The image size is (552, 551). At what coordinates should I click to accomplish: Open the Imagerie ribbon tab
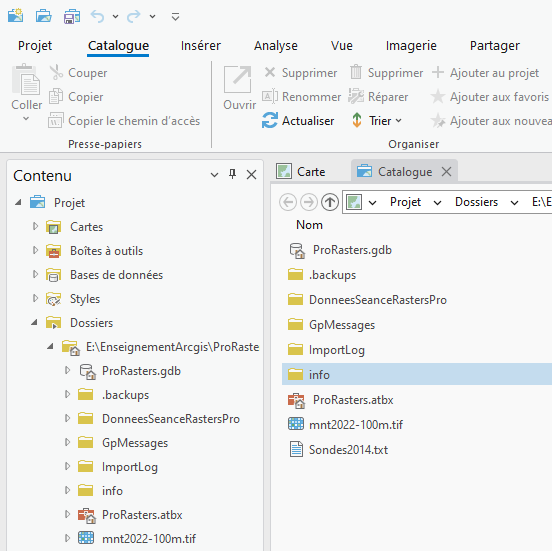(x=411, y=46)
